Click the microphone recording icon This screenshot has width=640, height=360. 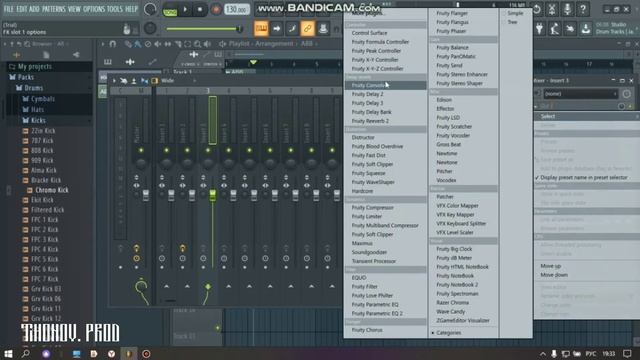[x=567, y=9]
